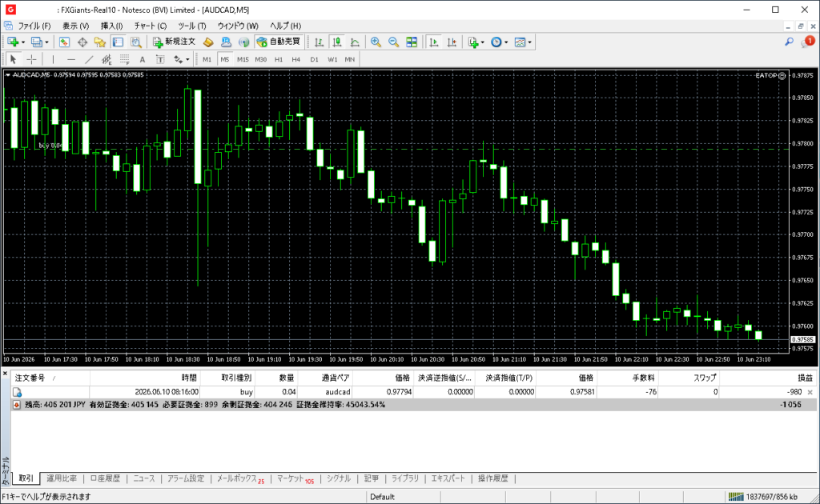Viewport: 820px width, 504px height.
Task: Open the チャート (C) menu
Action: pyautogui.click(x=151, y=26)
